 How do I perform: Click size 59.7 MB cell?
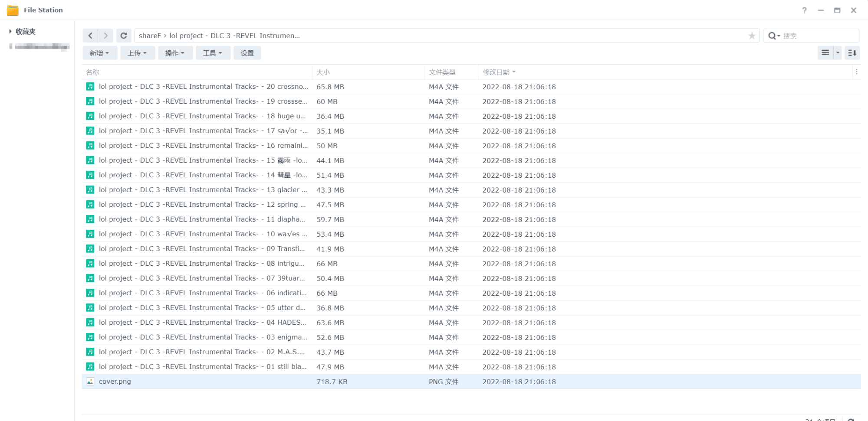[x=330, y=219]
